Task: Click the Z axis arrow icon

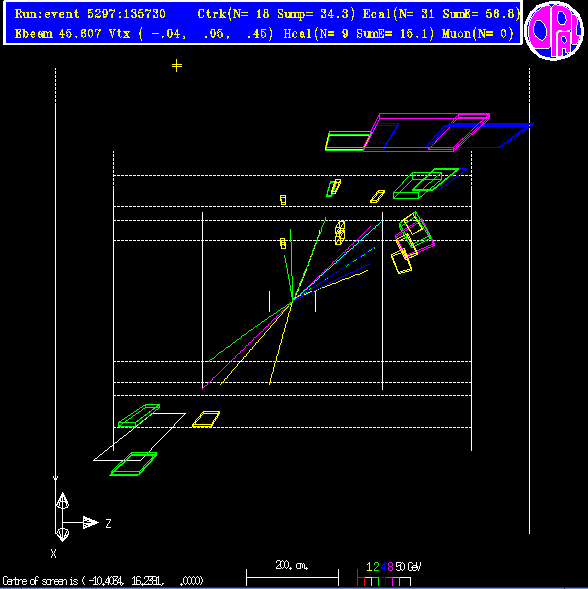Action: [91, 522]
